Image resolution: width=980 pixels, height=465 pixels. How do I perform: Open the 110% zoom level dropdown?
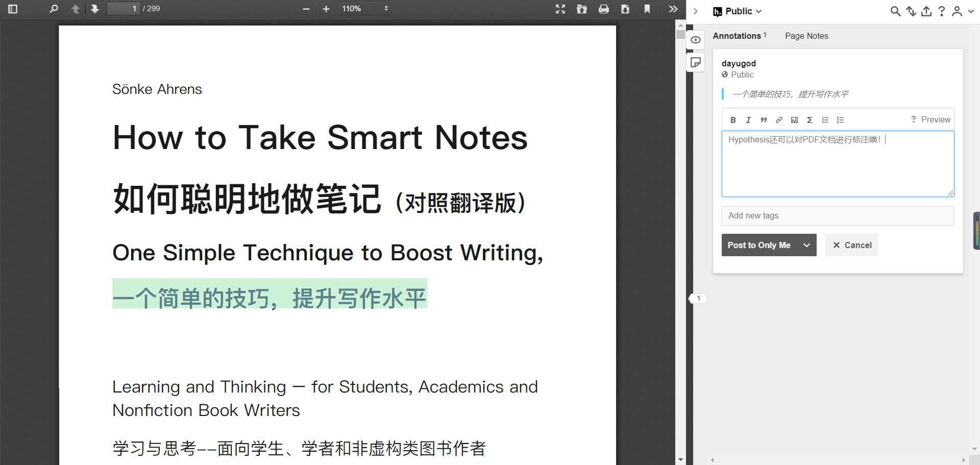(364, 9)
